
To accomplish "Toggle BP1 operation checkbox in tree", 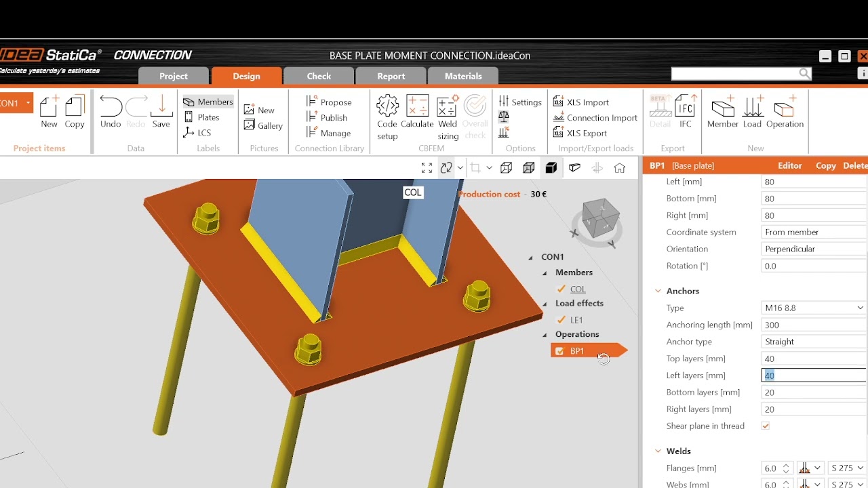I will click(x=559, y=351).
